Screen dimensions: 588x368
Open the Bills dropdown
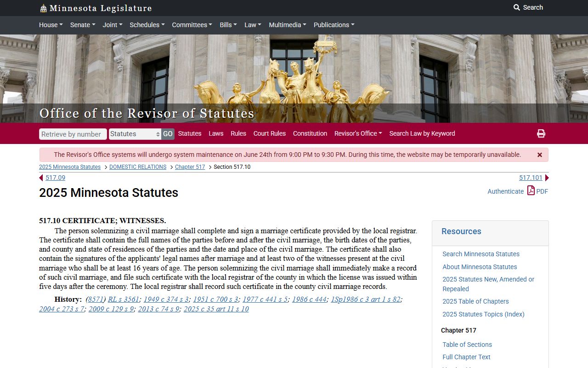pos(228,25)
